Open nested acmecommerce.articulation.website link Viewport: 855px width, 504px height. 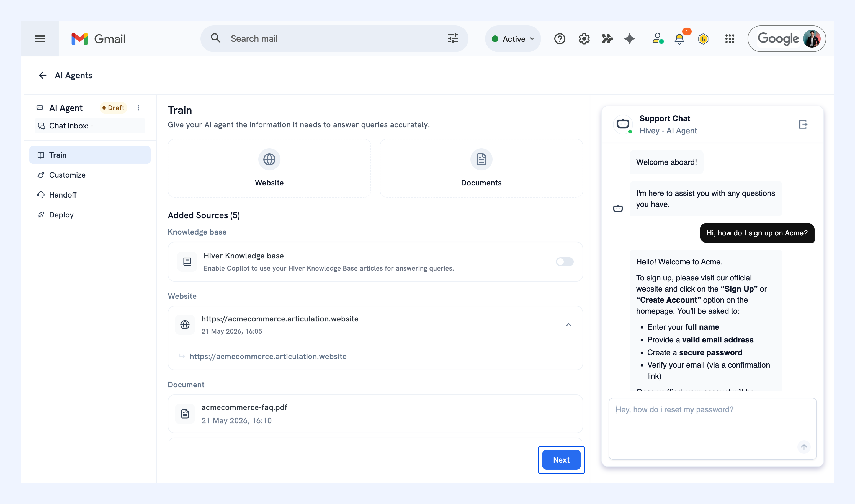click(268, 356)
